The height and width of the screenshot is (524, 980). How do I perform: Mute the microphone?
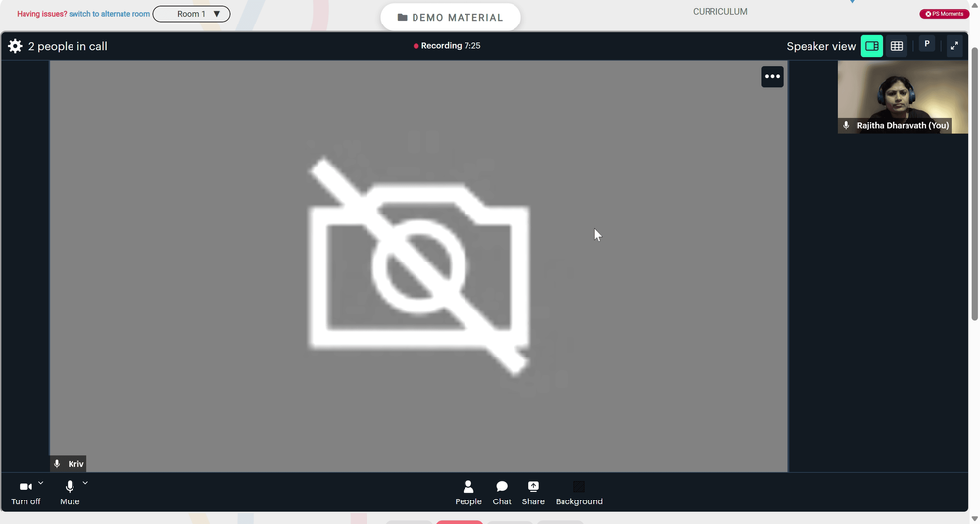coord(70,492)
